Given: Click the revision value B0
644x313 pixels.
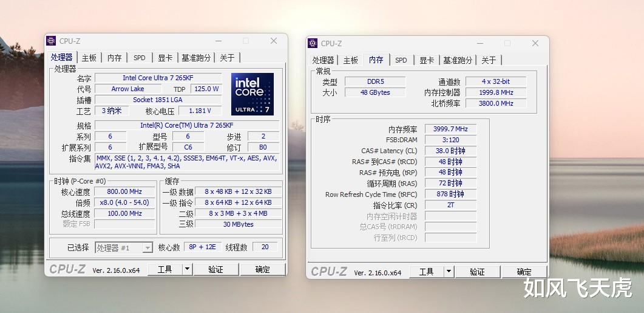Looking at the screenshot, I should click(263, 147).
